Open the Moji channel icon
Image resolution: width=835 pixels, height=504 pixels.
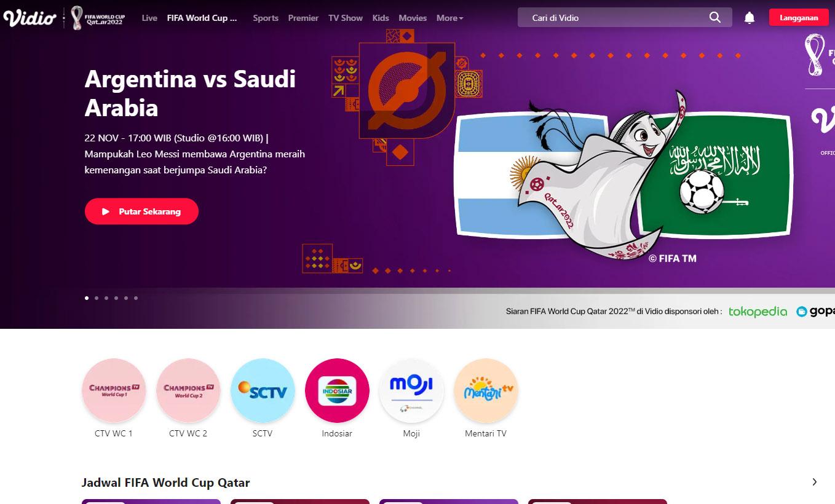[x=411, y=390]
